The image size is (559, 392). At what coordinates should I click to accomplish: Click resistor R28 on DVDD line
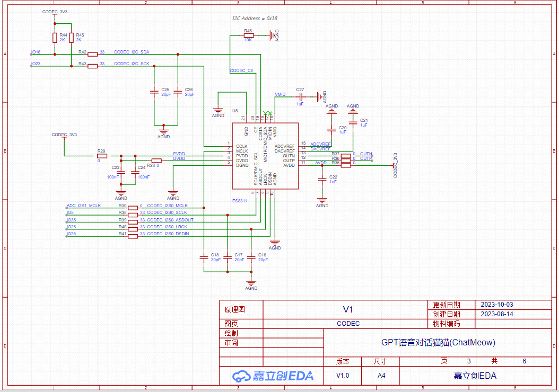point(156,161)
